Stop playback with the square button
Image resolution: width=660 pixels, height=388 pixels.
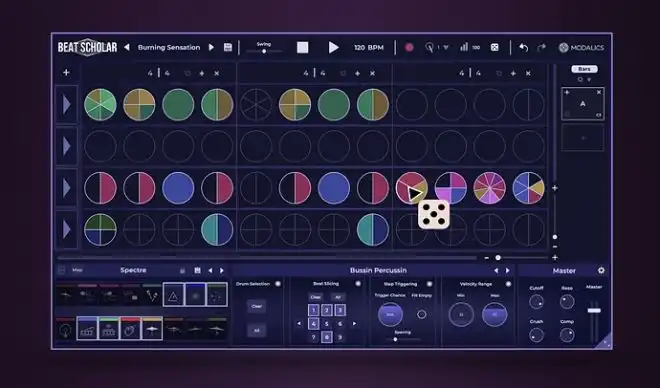[x=303, y=47]
